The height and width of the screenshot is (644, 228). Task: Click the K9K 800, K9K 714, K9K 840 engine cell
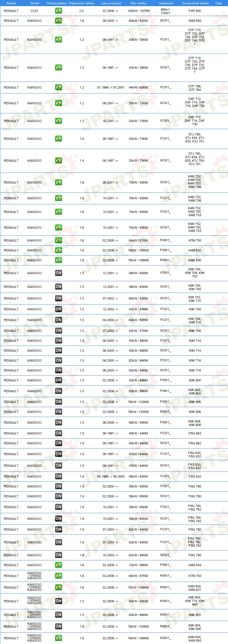195,601
